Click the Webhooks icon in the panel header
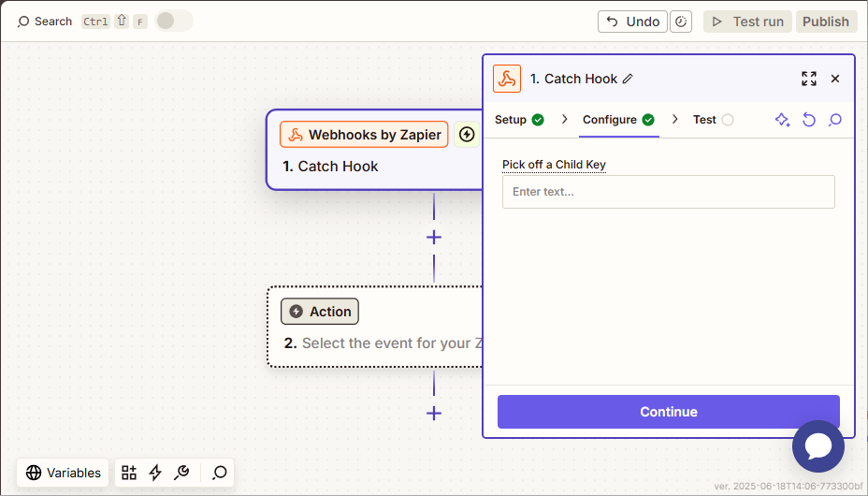 tap(507, 79)
